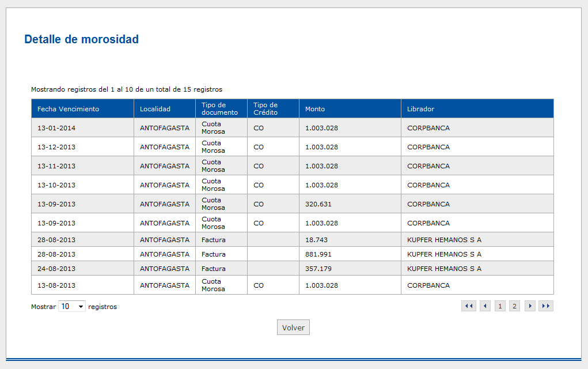
Task: Open page 1 of results
Action: click(x=500, y=306)
